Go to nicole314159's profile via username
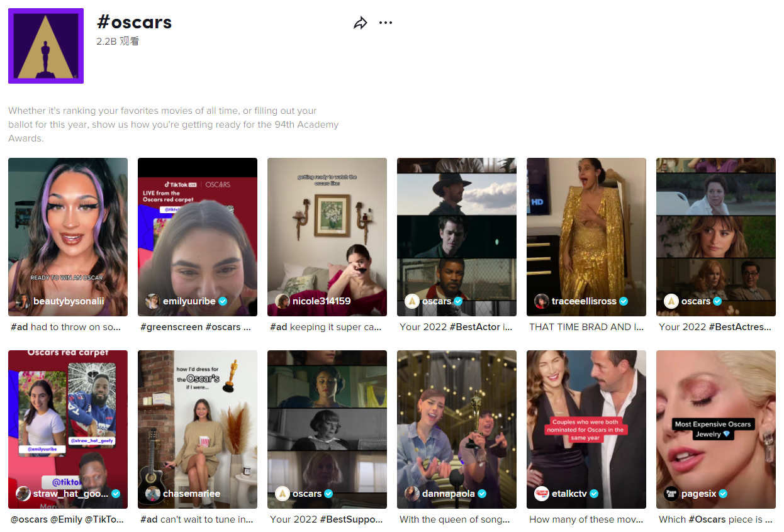This screenshot has width=784, height=532. point(322,301)
